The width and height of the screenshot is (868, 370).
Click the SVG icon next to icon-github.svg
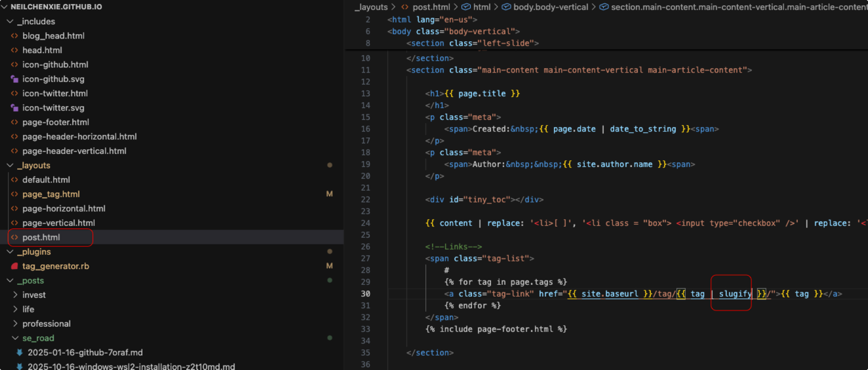[x=14, y=79]
